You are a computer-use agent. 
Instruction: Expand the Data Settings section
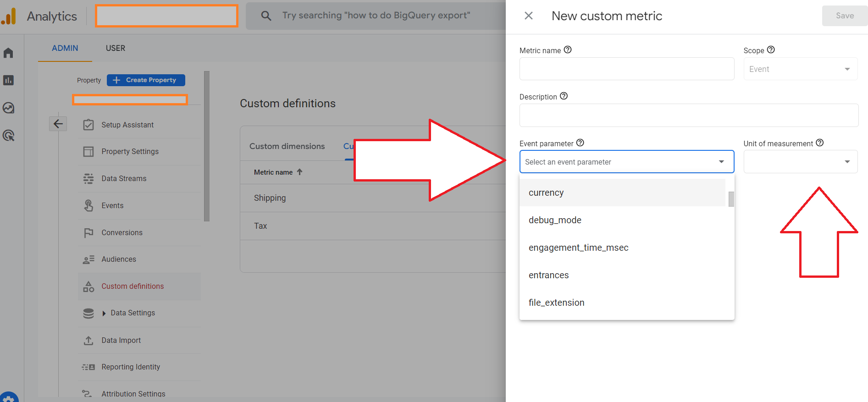(x=104, y=313)
